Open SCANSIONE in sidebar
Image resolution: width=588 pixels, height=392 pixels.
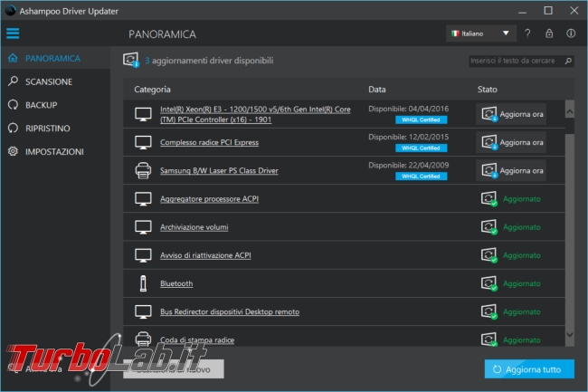55,81
